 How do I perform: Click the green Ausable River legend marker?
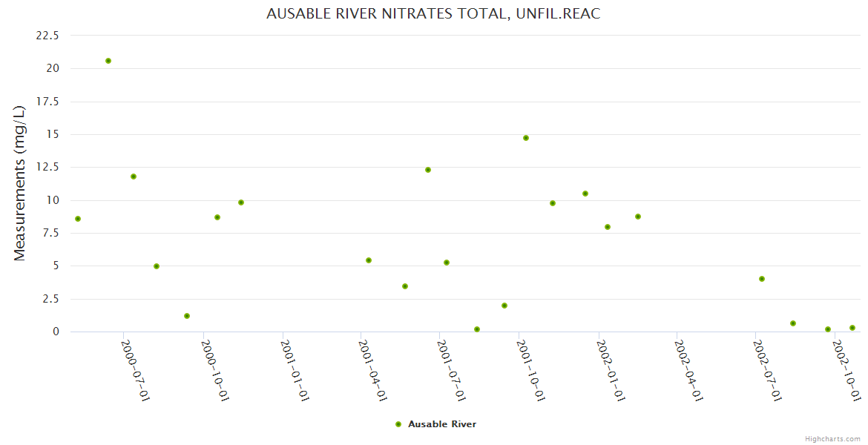[398, 424]
